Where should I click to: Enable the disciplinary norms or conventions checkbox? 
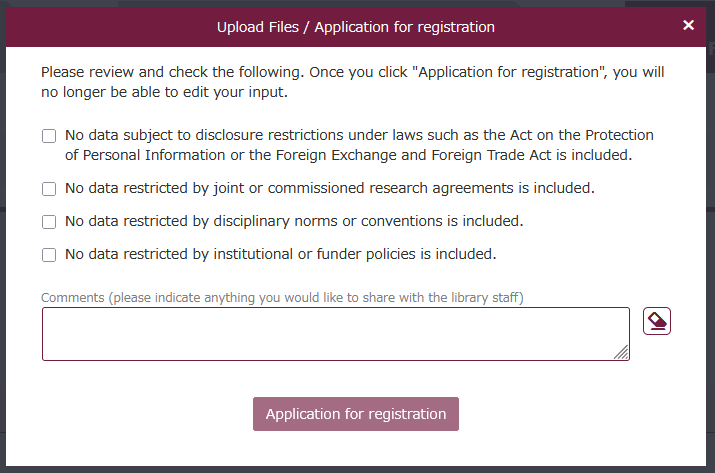coord(49,221)
